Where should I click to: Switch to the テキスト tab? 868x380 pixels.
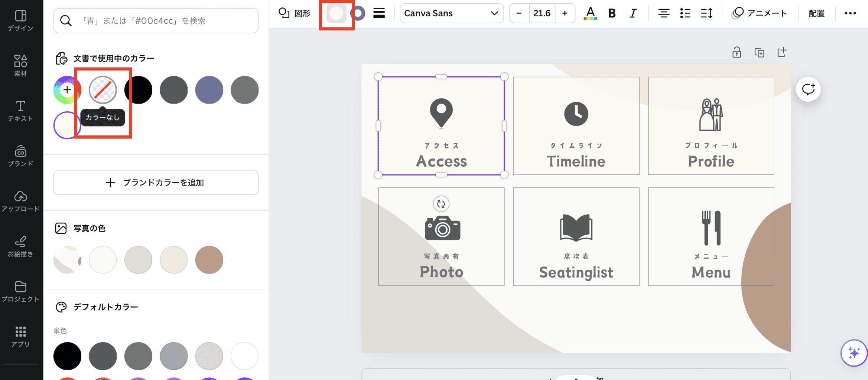coord(20,111)
